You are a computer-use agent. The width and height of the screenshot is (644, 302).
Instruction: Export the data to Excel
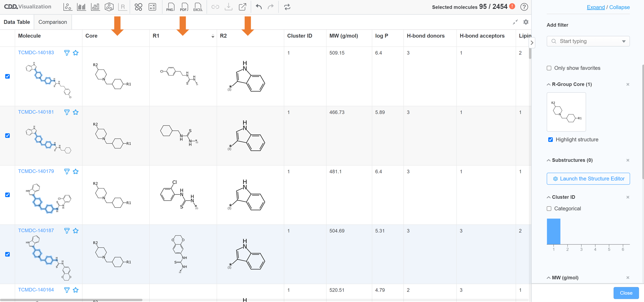point(198,7)
